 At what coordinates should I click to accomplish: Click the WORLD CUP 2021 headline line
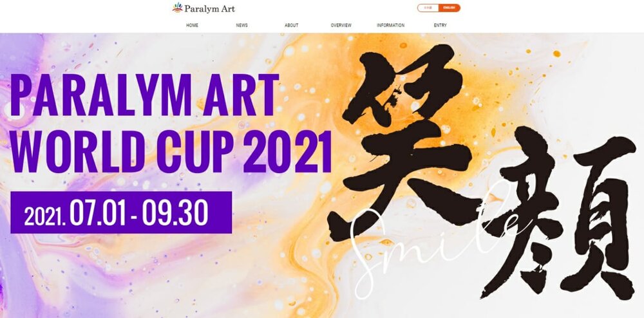coord(171,152)
